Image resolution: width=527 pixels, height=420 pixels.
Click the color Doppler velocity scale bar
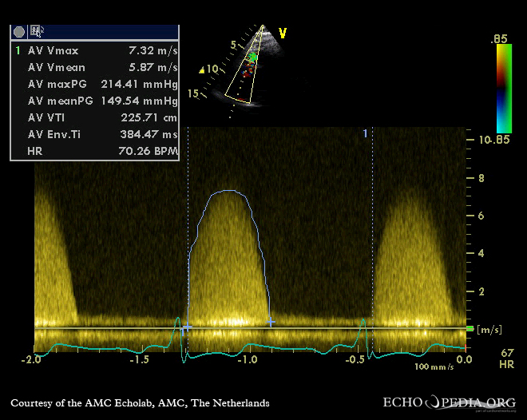(503, 88)
